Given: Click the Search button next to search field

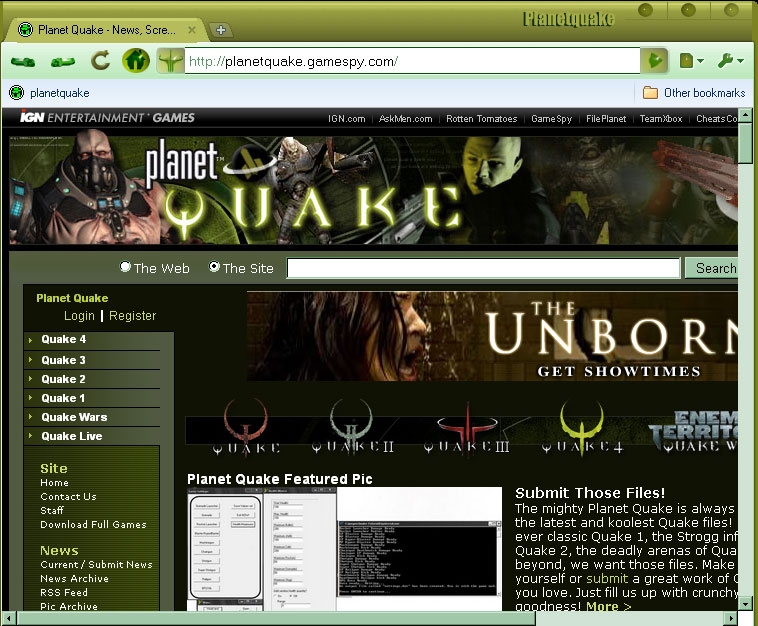Looking at the screenshot, I should pyautogui.click(x=713, y=268).
